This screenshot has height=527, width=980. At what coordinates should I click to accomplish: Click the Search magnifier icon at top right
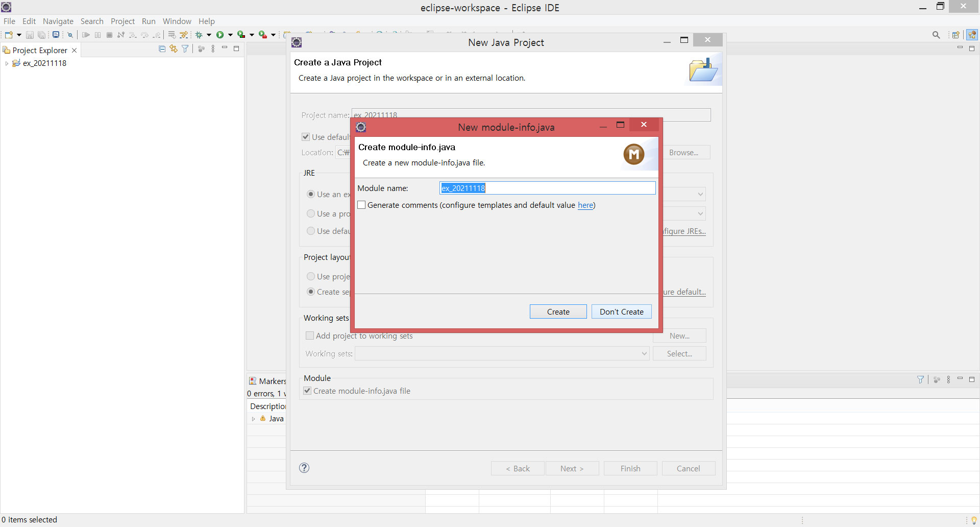pyautogui.click(x=936, y=35)
